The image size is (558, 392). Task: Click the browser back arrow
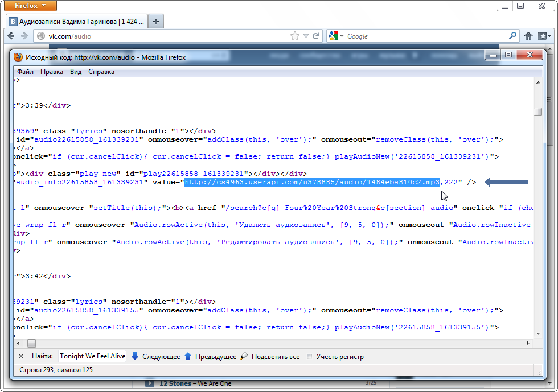point(11,36)
